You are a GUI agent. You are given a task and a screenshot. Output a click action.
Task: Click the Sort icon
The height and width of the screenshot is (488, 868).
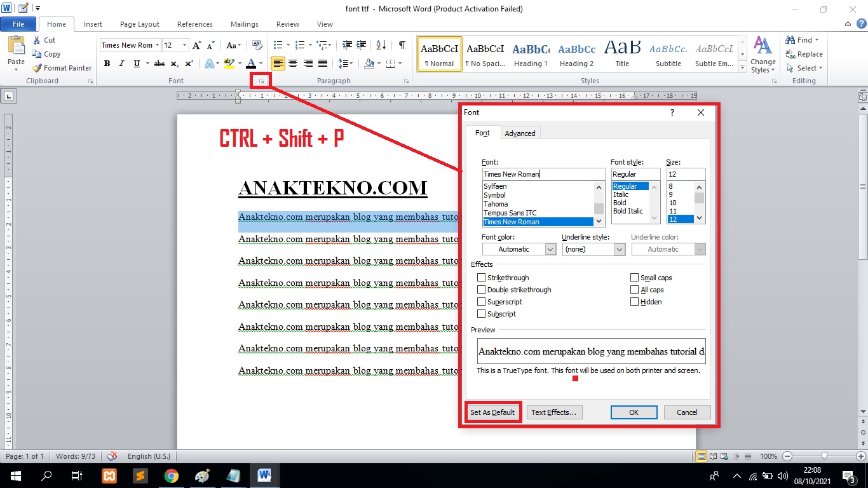point(381,45)
